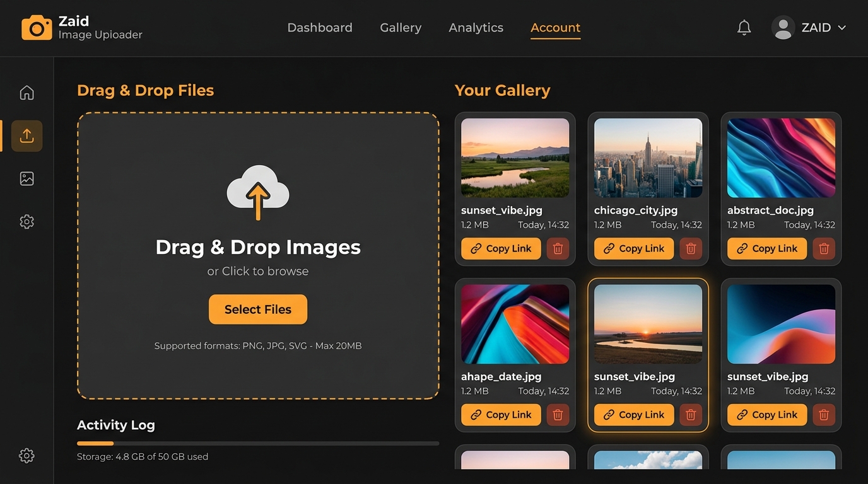Image resolution: width=868 pixels, height=484 pixels.
Task: Click 'Zaid Image Uploader' brand text
Action: click(100, 28)
